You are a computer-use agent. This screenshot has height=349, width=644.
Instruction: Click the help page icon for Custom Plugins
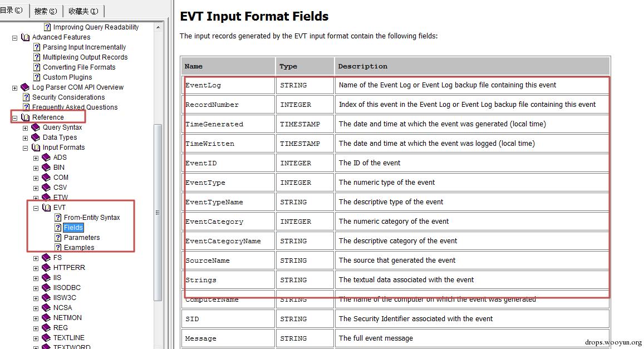click(37, 77)
